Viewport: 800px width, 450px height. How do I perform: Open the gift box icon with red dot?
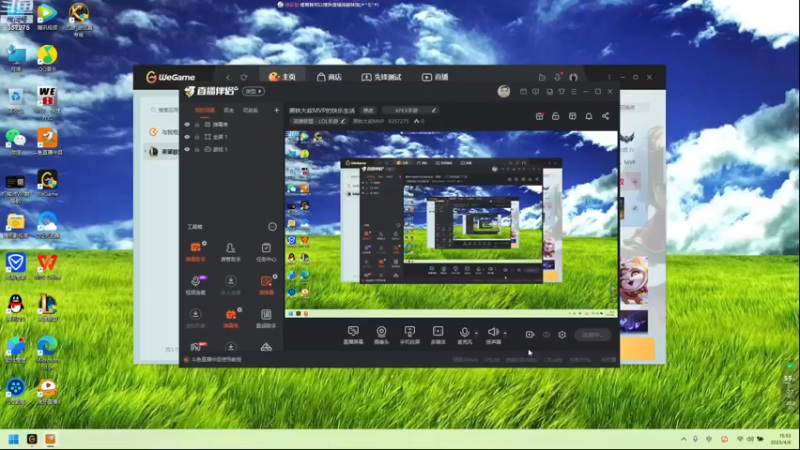tap(539, 116)
